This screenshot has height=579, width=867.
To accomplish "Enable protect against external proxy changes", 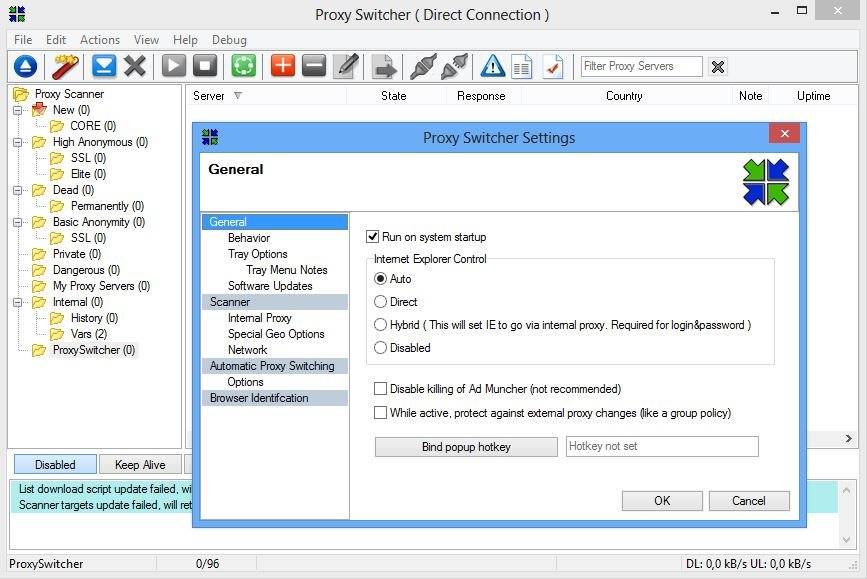I will click(x=380, y=413).
